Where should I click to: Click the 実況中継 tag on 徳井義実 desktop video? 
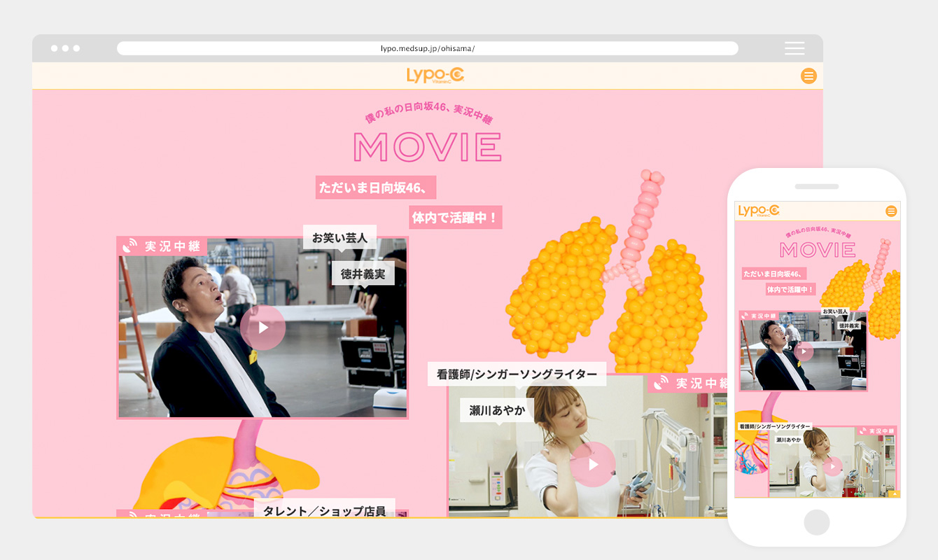162,246
